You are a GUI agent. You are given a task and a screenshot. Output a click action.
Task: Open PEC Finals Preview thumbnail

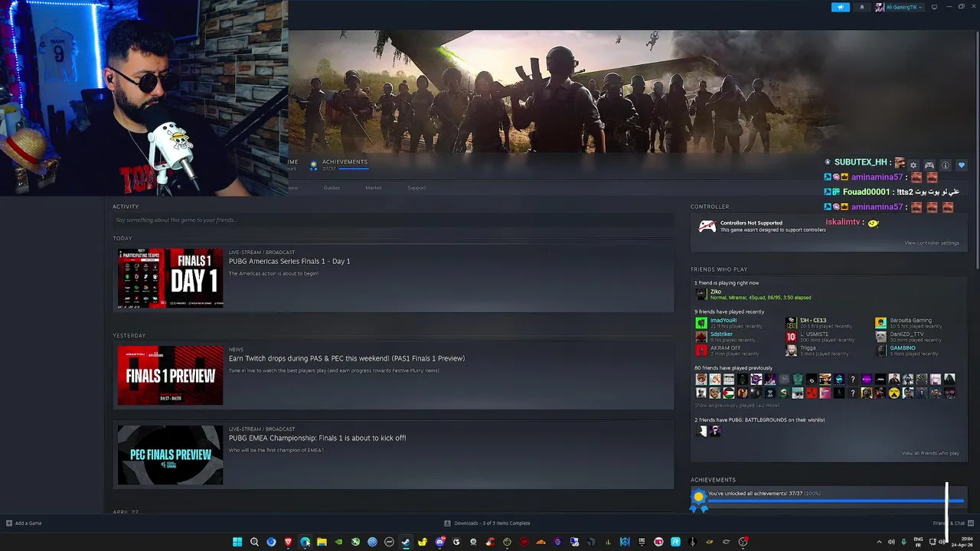(x=170, y=455)
